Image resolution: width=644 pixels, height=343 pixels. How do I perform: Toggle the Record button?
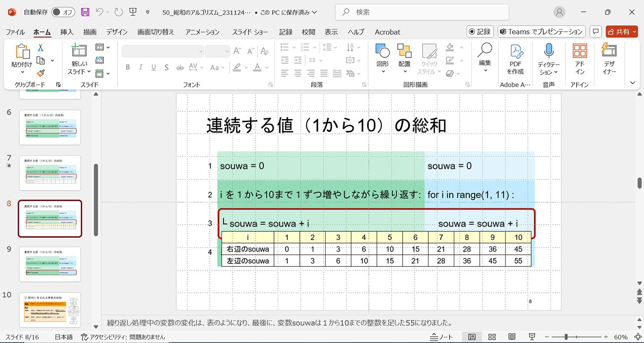click(x=480, y=32)
